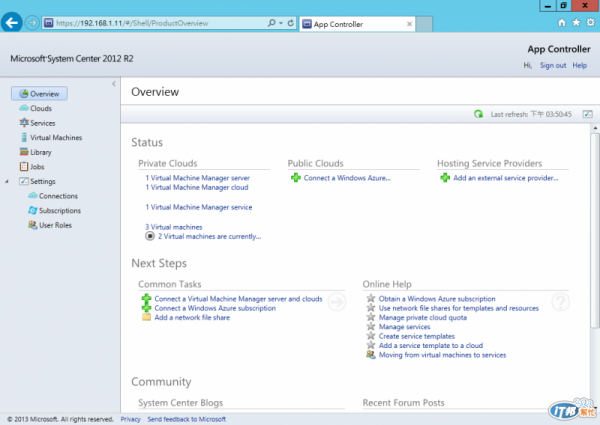Click Send feedback to Microsoft link
600x425 pixels.
tap(186, 419)
